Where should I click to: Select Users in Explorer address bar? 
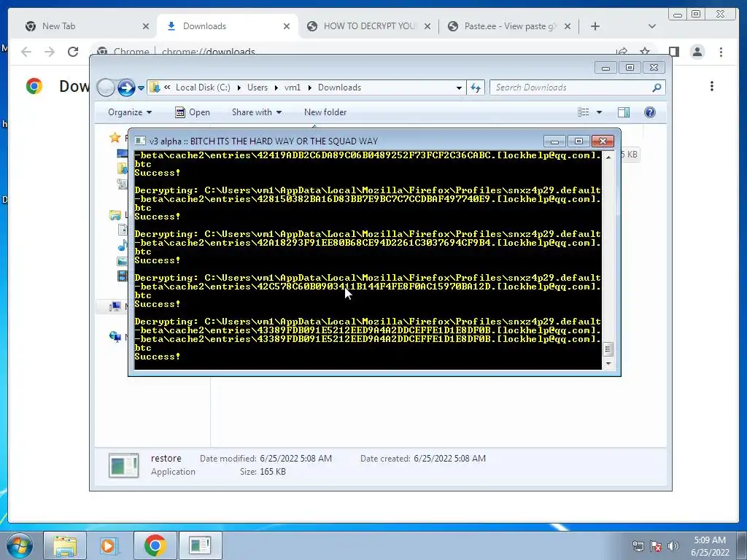click(258, 87)
